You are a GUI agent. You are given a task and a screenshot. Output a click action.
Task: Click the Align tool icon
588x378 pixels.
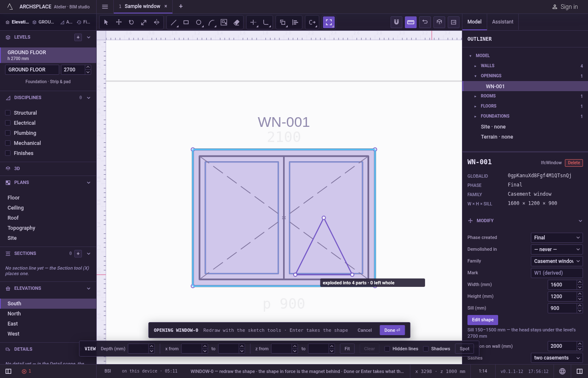295,22
